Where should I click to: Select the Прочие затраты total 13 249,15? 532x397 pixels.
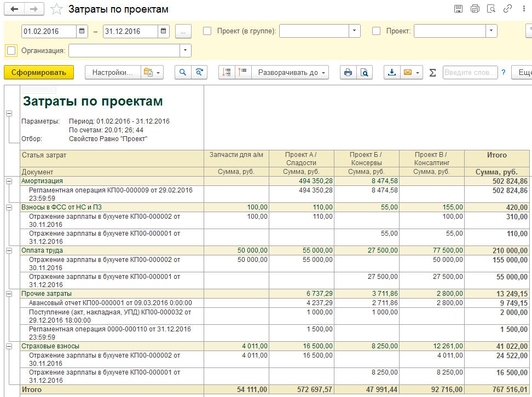tap(497, 294)
